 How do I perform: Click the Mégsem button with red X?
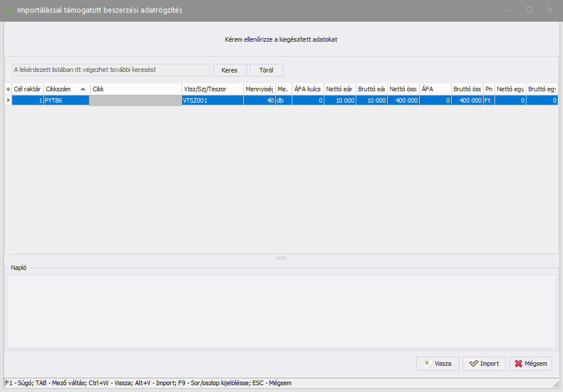click(x=531, y=363)
